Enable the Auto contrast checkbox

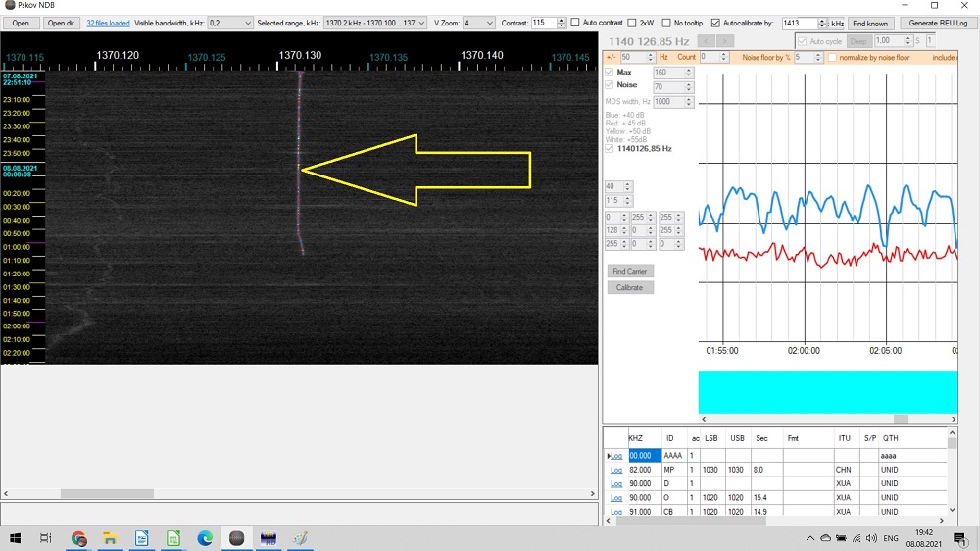[576, 23]
